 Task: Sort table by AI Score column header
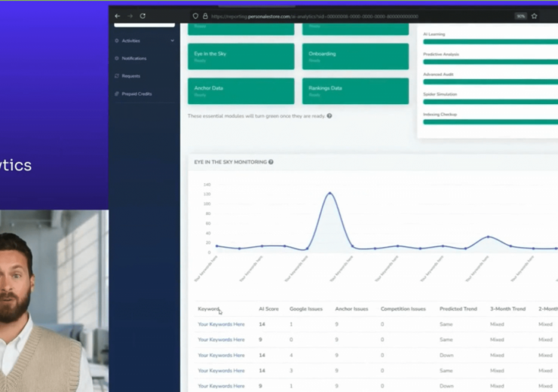point(268,309)
